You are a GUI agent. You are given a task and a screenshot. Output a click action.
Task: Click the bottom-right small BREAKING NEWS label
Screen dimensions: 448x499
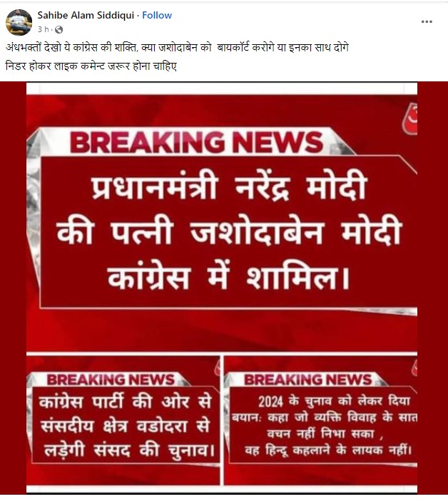pos(307,379)
